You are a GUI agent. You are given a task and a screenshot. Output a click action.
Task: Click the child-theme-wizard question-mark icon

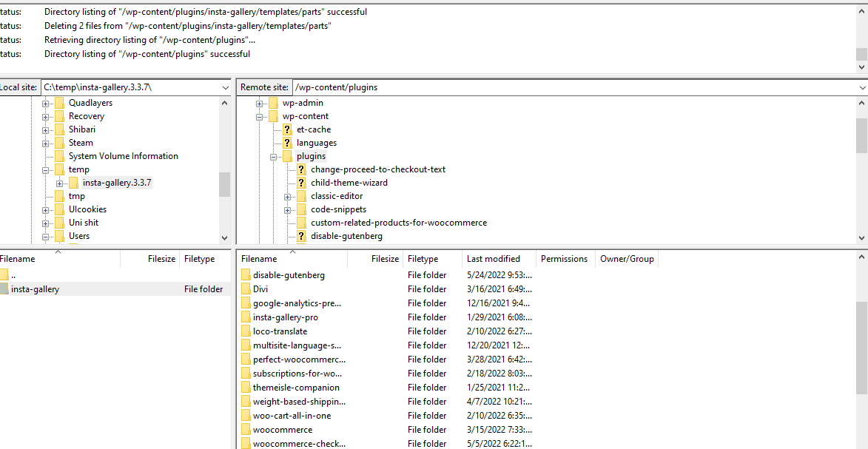[x=301, y=183]
